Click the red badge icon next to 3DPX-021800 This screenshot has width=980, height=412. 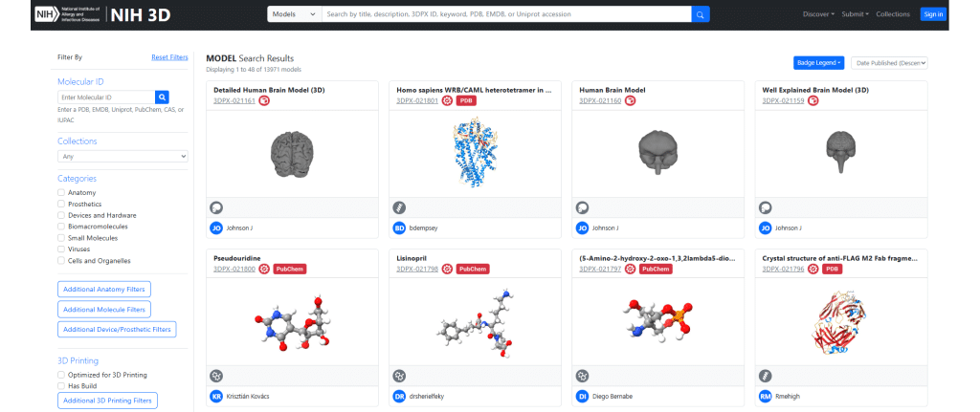pos(264,269)
